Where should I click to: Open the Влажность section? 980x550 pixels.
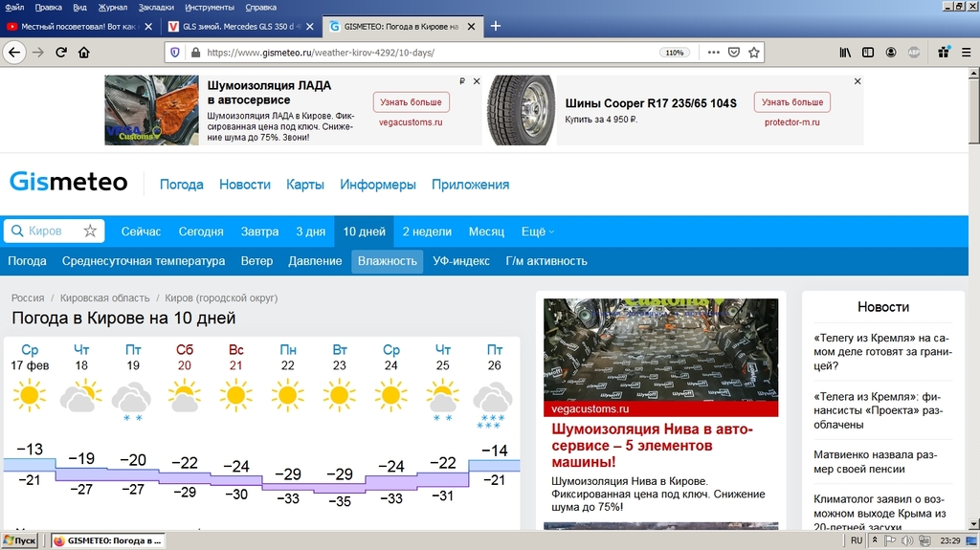tap(387, 261)
